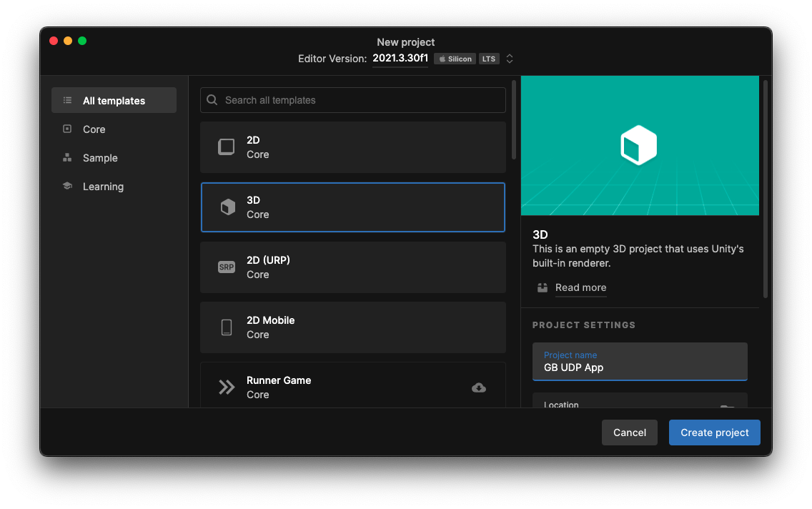Screen dimensions: 812x509
Task: Download the Runner Game template via cloud icon
Action: (479, 387)
